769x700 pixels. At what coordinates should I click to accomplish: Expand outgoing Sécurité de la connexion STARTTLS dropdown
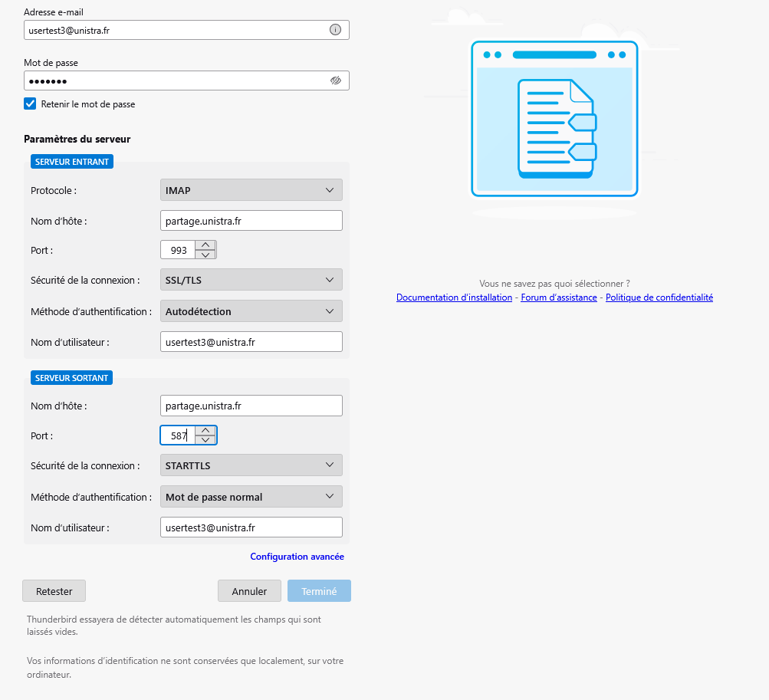(x=251, y=465)
